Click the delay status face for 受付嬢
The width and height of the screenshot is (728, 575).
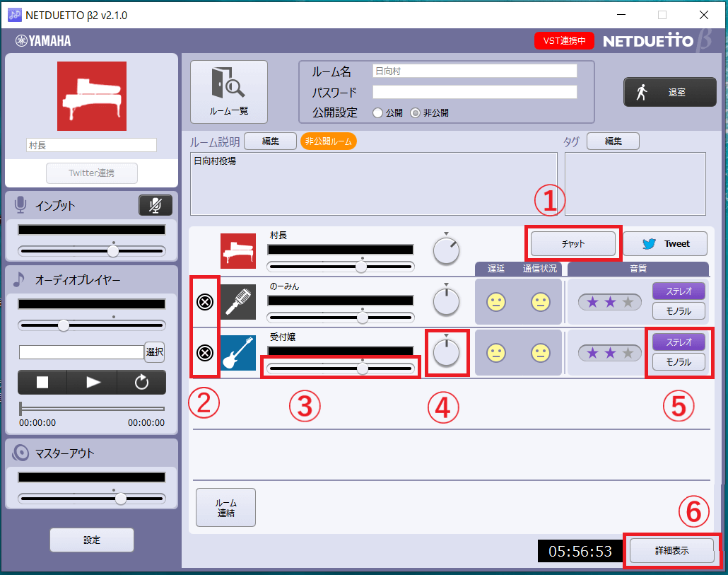click(496, 353)
